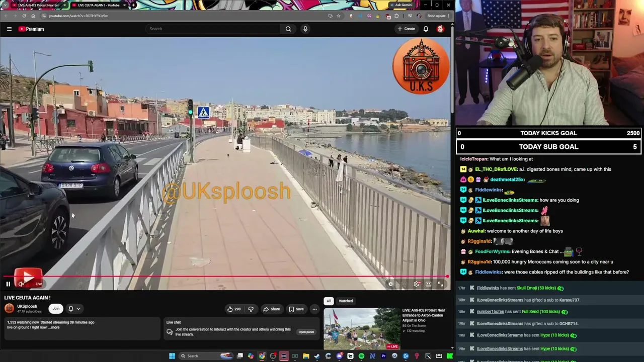Select the All filter chip
Image resolution: width=644 pixels, height=362 pixels.
[329, 301]
